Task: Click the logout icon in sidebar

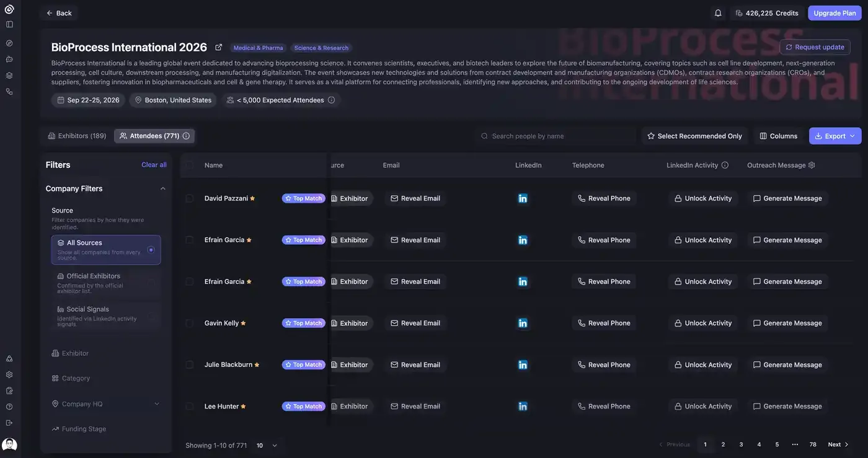Action: [x=9, y=423]
